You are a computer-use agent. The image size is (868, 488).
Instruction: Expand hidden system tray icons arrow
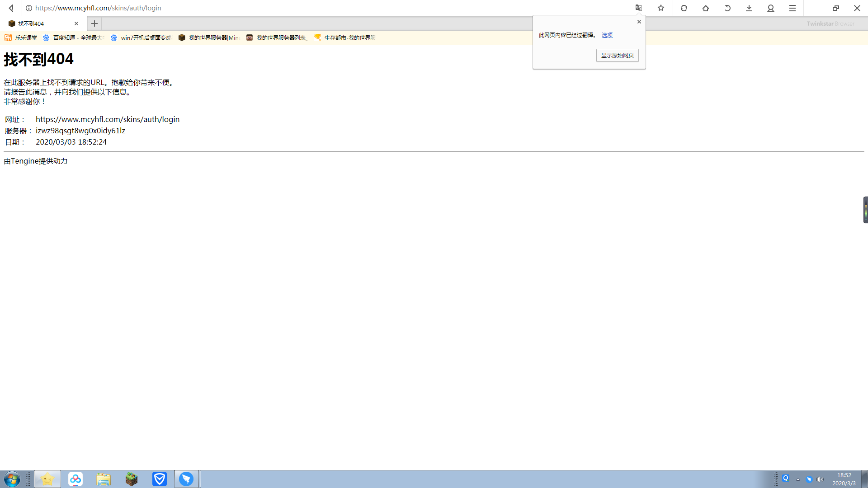click(x=798, y=479)
